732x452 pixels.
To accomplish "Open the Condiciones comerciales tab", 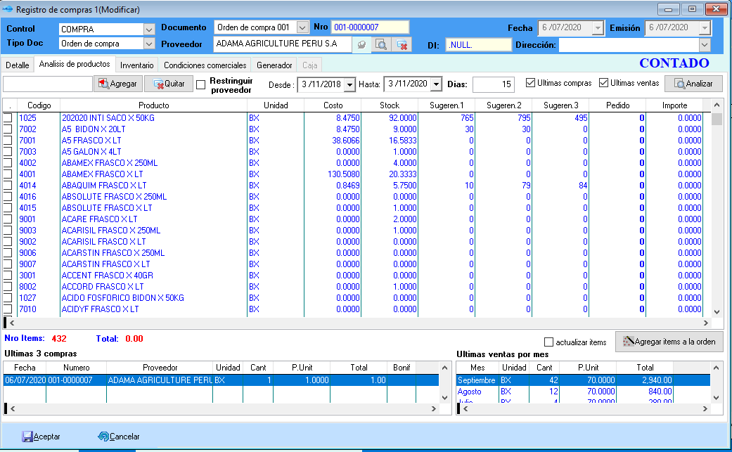I will (x=205, y=65).
